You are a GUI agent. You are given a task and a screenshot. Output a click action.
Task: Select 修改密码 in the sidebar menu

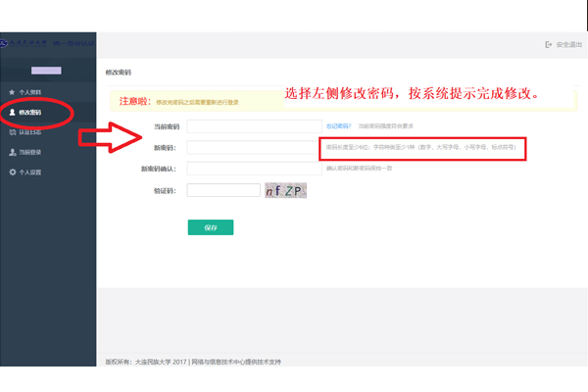tap(31, 113)
